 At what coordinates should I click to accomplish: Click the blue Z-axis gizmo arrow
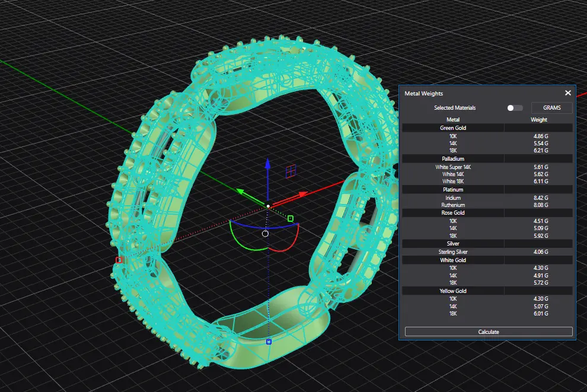click(x=267, y=163)
